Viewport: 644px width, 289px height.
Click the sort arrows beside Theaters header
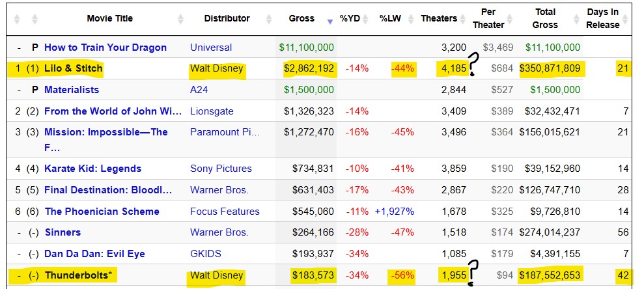(x=464, y=20)
